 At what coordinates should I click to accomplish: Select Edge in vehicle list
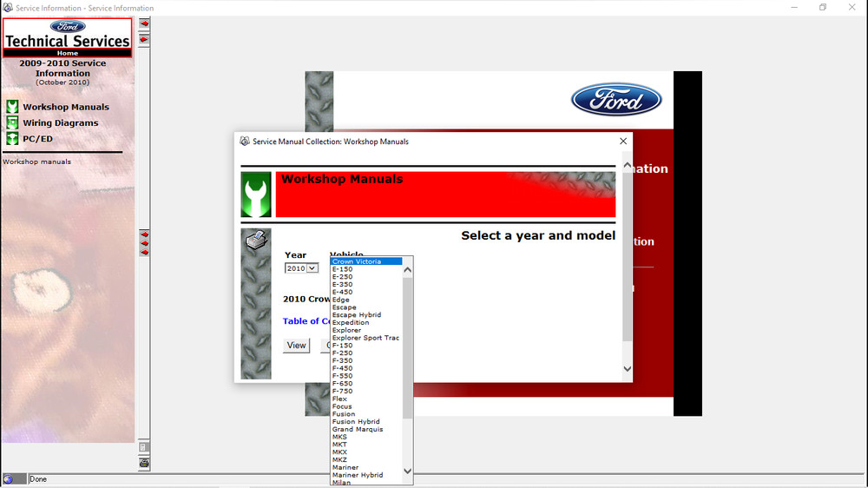tap(366, 300)
